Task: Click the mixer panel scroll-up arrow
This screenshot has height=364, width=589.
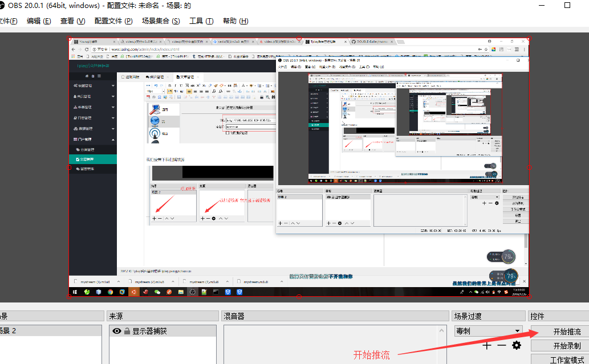Action: (x=441, y=330)
